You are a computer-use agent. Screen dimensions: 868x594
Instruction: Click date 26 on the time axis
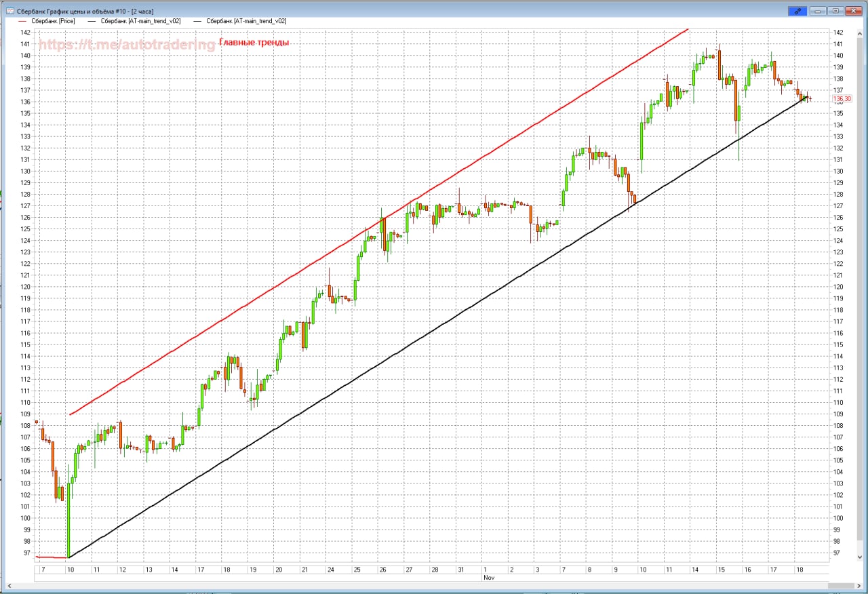click(382, 570)
